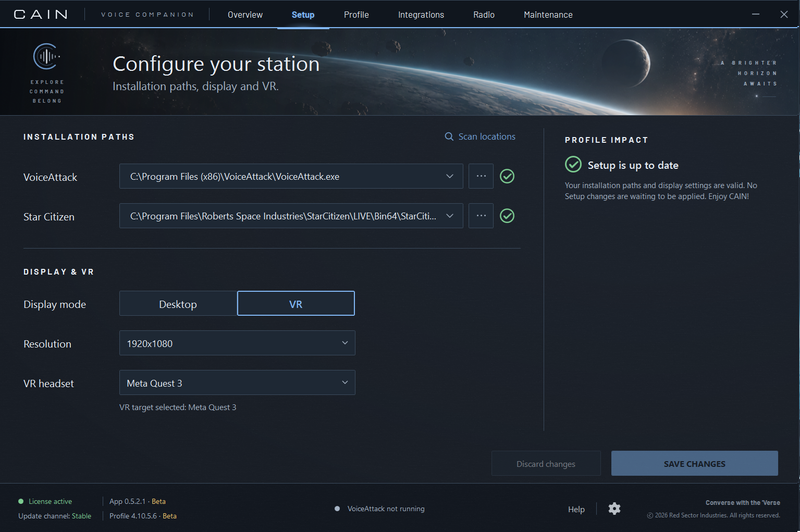Click the App 0.5.2.1 Beta version text

click(138, 501)
